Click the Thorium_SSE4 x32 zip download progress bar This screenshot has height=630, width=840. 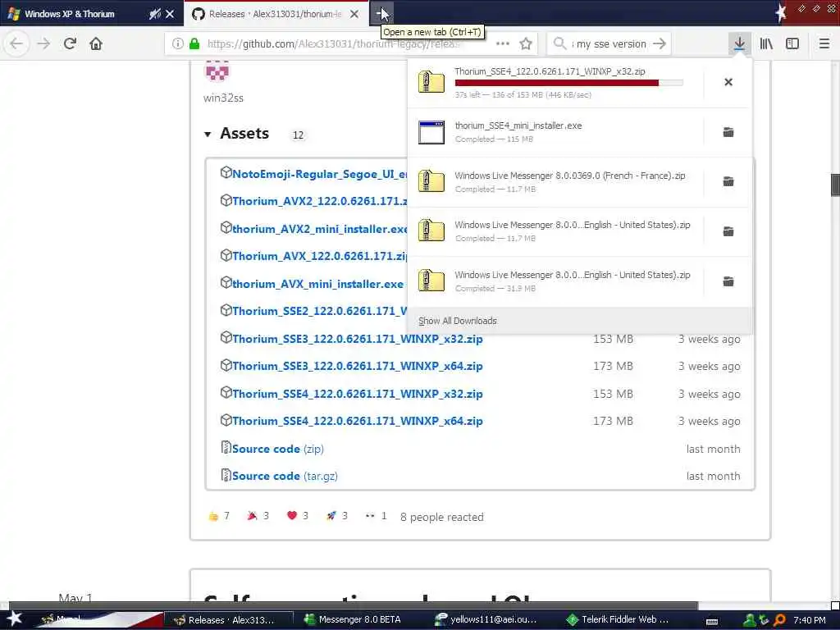tap(569, 83)
